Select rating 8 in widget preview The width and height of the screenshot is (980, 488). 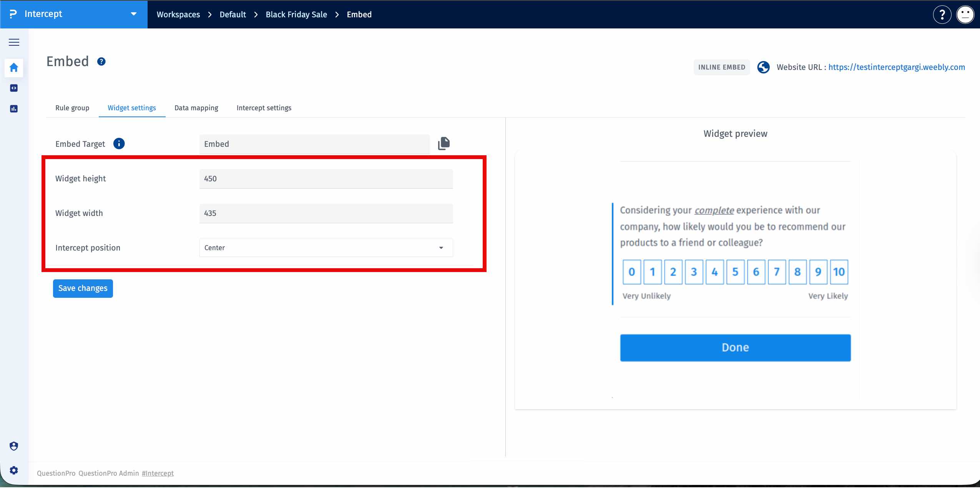click(798, 272)
